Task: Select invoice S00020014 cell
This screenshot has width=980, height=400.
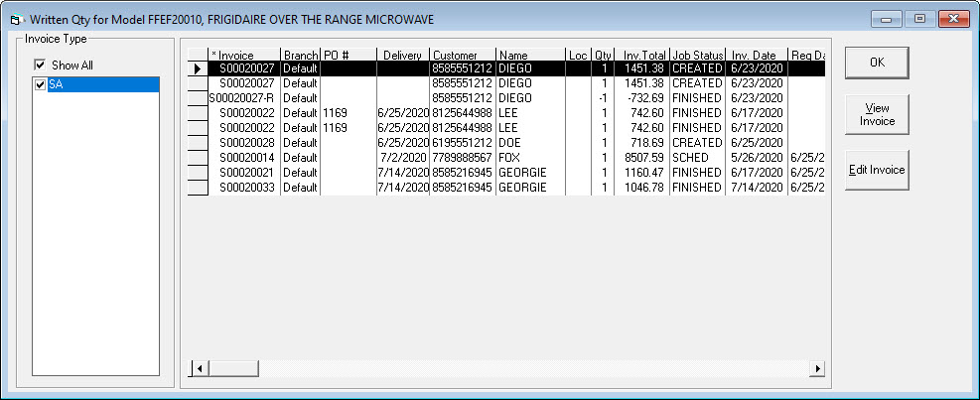Action: click(x=243, y=158)
